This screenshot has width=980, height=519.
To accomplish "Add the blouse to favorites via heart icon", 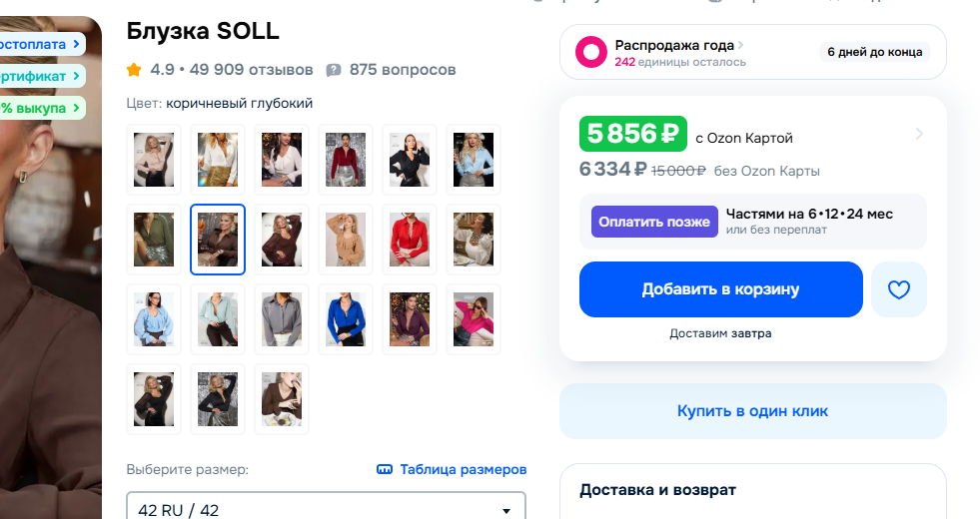I will pyautogui.click(x=899, y=289).
